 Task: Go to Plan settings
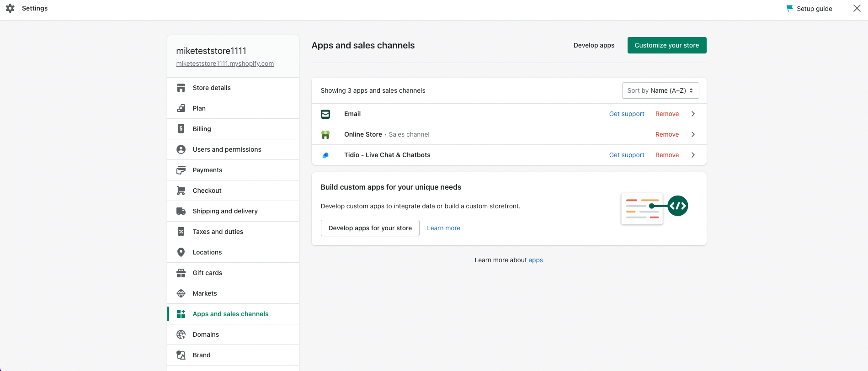pyautogui.click(x=233, y=108)
